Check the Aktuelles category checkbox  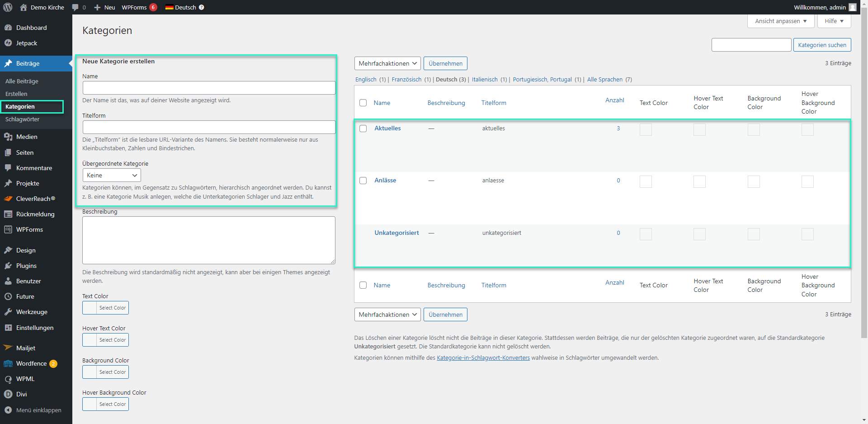(363, 129)
